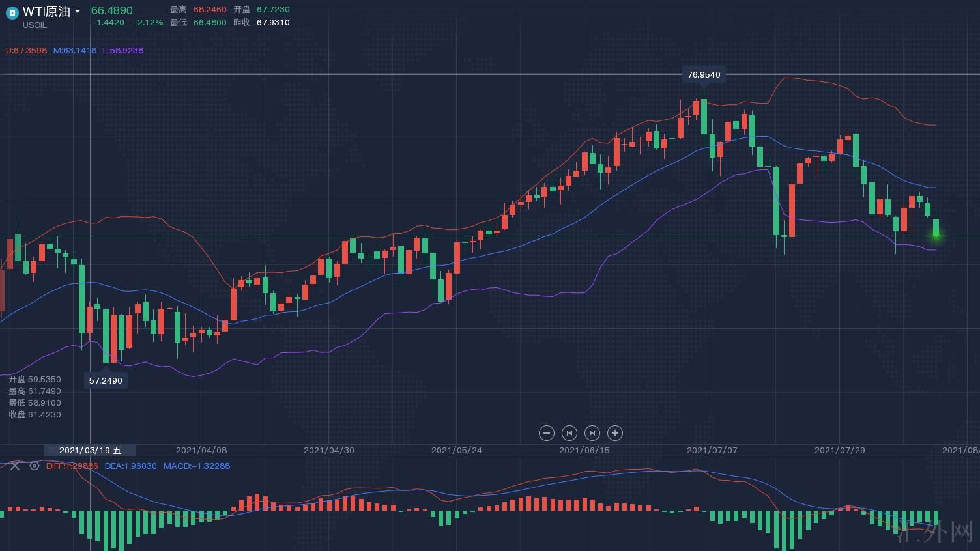This screenshot has width=980, height=551.
Task: Click the 57.2490 low price marker
Action: point(106,381)
